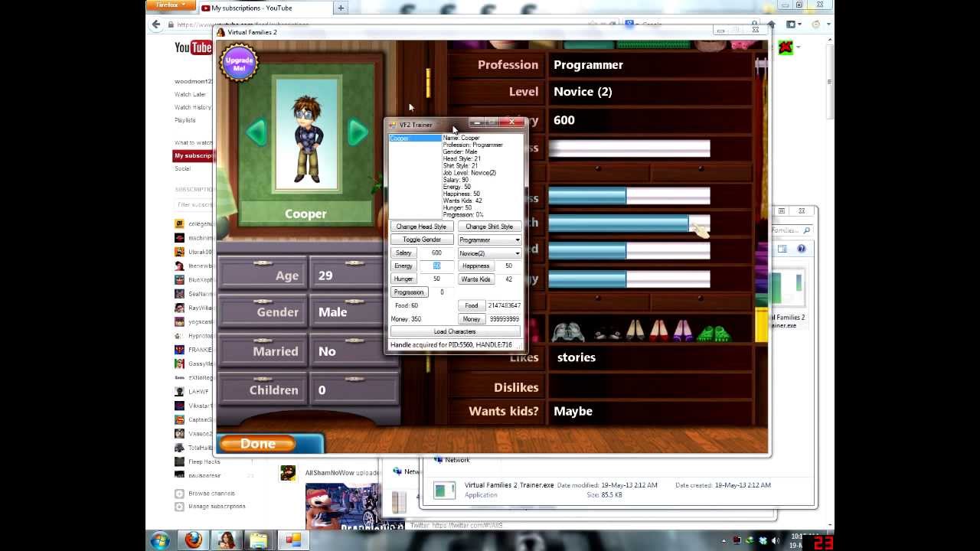The width and height of the screenshot is (980, 551).
Task: Click Change Head Style in VF2 Trainer
Action: pyautogui.click(x=421, y=227)
